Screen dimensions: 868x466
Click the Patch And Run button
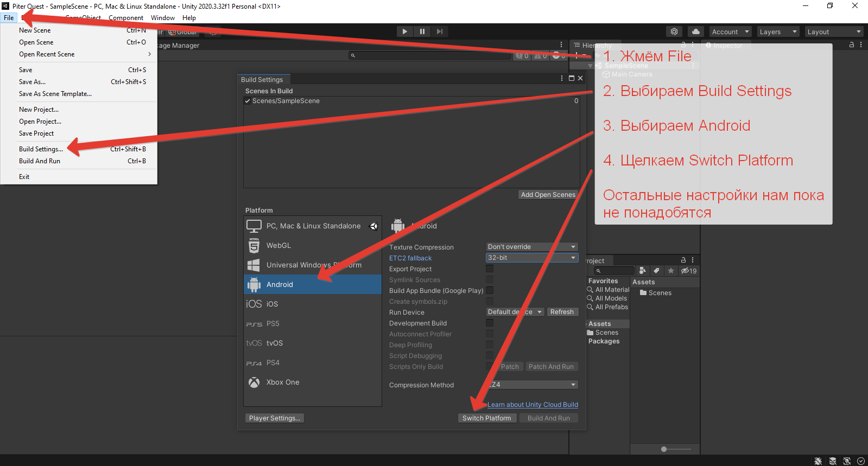(551, 367)
